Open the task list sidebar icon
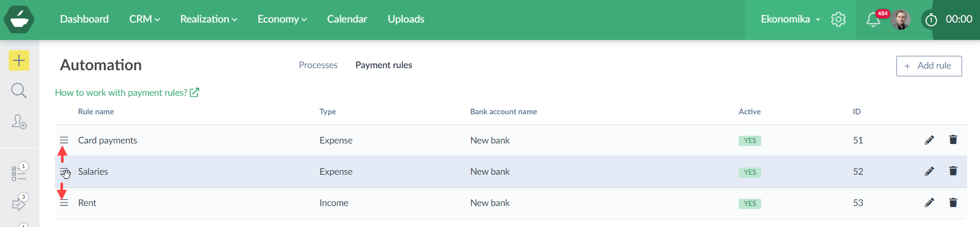 point(19,173)
